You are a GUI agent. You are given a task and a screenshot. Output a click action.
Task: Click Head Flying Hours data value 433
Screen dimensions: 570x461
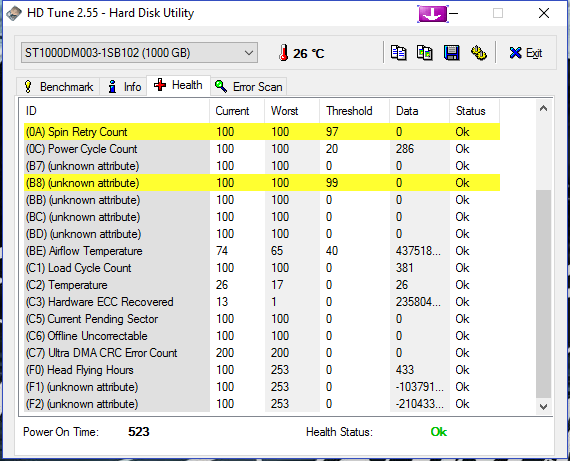tap(405, 370)
